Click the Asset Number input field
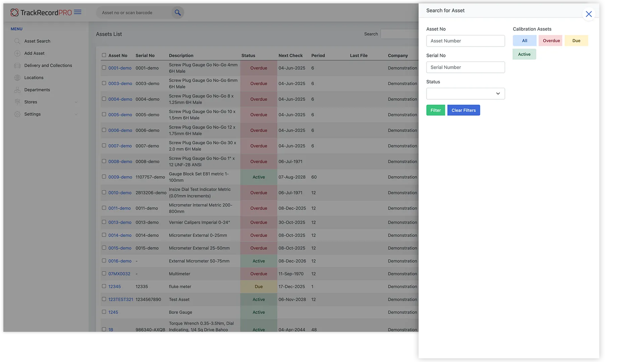 465,41
